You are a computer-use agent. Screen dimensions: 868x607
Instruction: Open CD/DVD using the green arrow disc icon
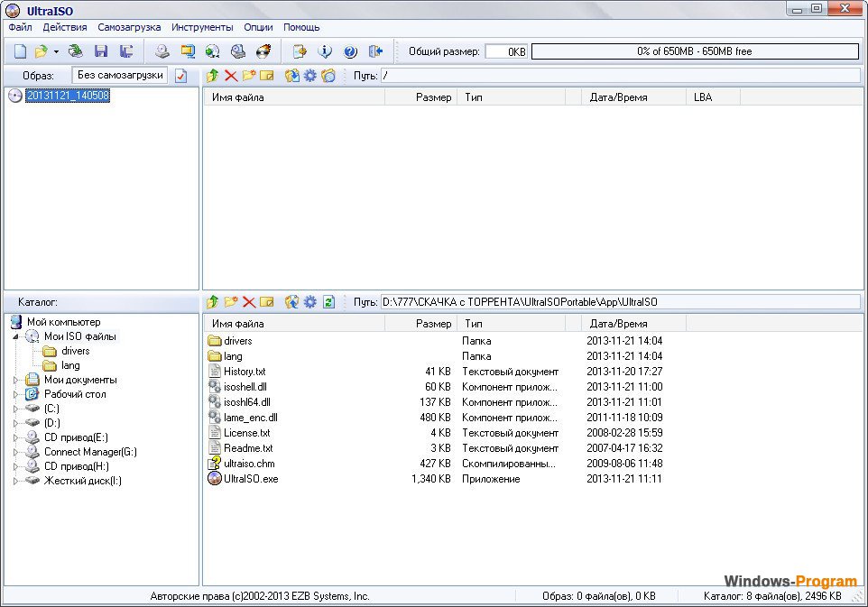pyautogui.click(x=75, y=51)
